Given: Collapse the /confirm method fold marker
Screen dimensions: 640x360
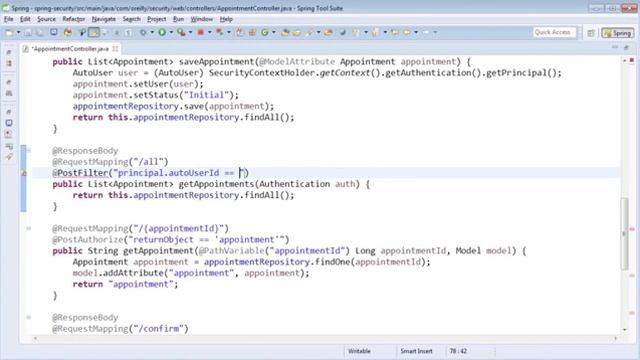Looking at the screenshot, I should (29, 318).
